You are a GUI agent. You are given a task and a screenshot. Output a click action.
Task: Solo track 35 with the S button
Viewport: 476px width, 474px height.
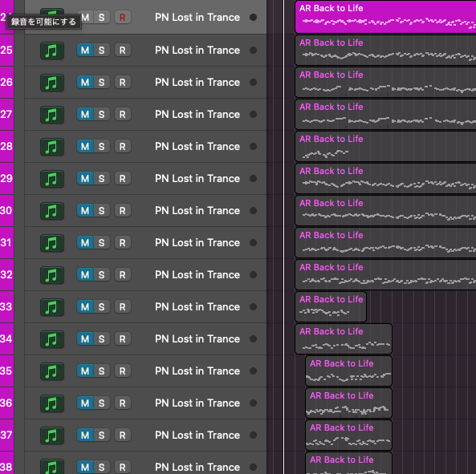click(102, 371)
